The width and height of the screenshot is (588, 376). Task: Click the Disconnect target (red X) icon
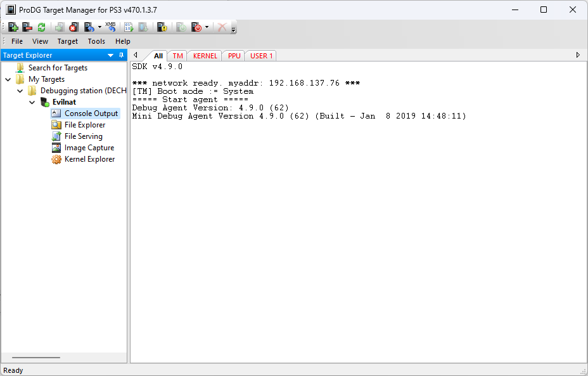point(73,27)
